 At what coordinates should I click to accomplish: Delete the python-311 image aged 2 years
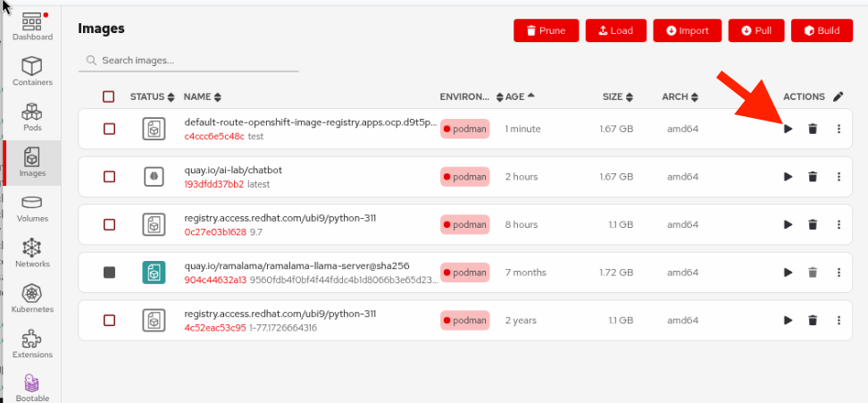pyautogui.click(x=813, y=320)
